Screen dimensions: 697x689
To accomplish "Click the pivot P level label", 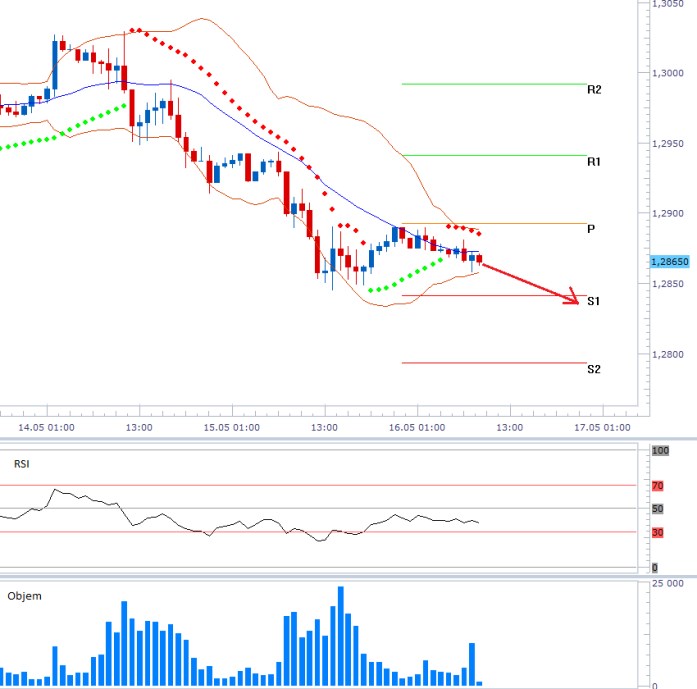I will click(591, 229).
